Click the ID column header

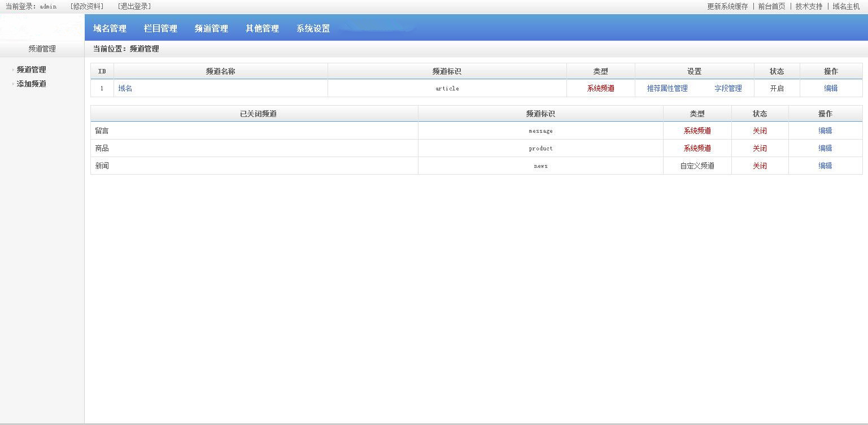pos(102,71)
